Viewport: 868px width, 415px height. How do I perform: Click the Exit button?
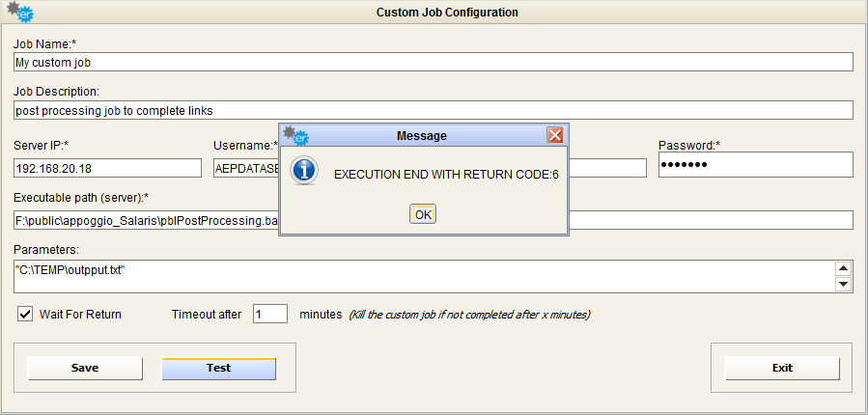(x=782, y=368)
